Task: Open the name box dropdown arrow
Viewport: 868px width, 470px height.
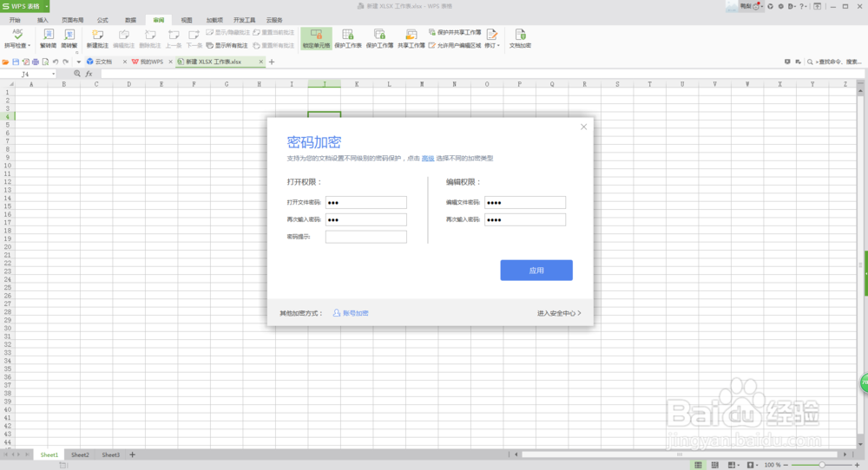Action: (53, 74)
